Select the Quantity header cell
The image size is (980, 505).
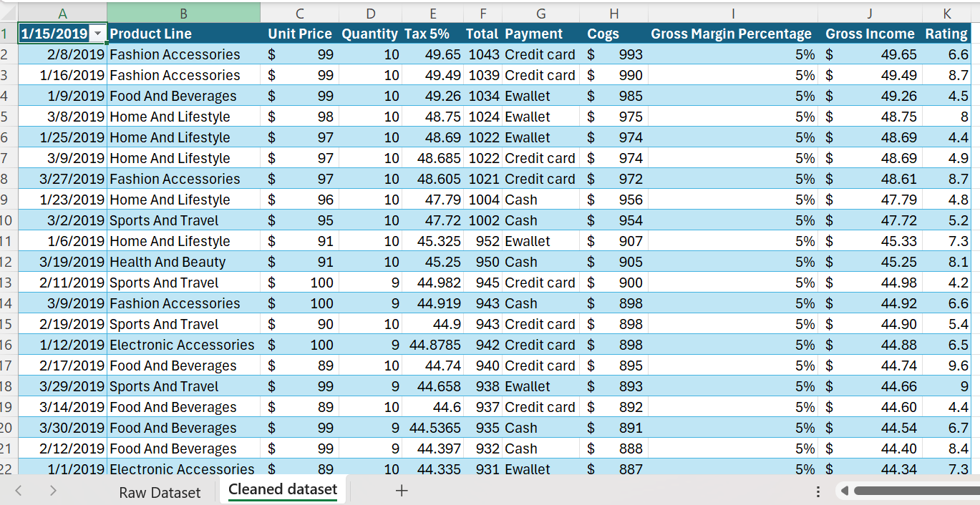tap(369, 34)
